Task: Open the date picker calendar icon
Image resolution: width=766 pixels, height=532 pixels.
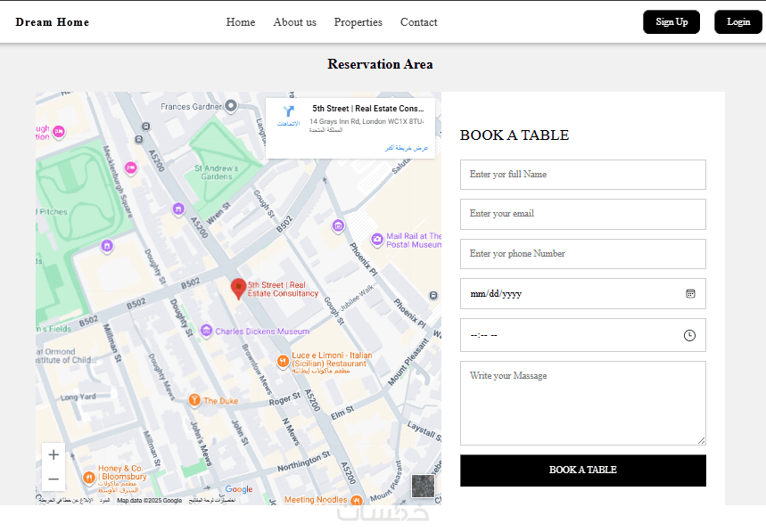Action: 690,293
